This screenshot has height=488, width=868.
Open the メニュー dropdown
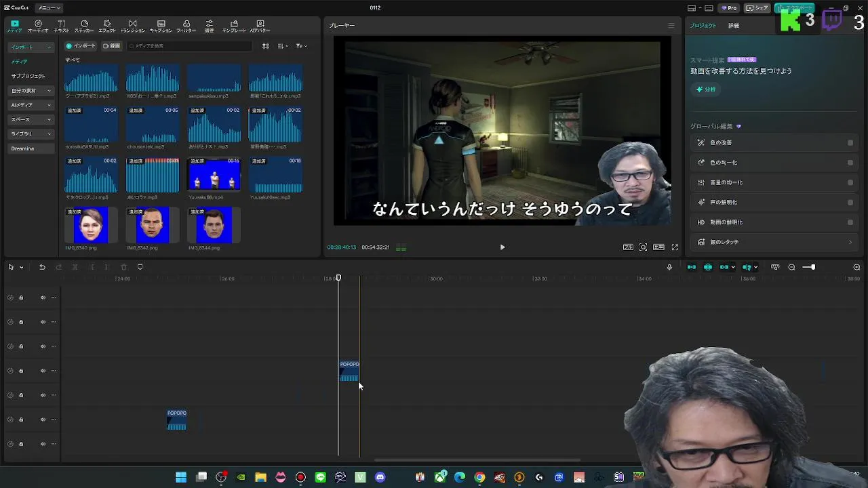point(49,7)
